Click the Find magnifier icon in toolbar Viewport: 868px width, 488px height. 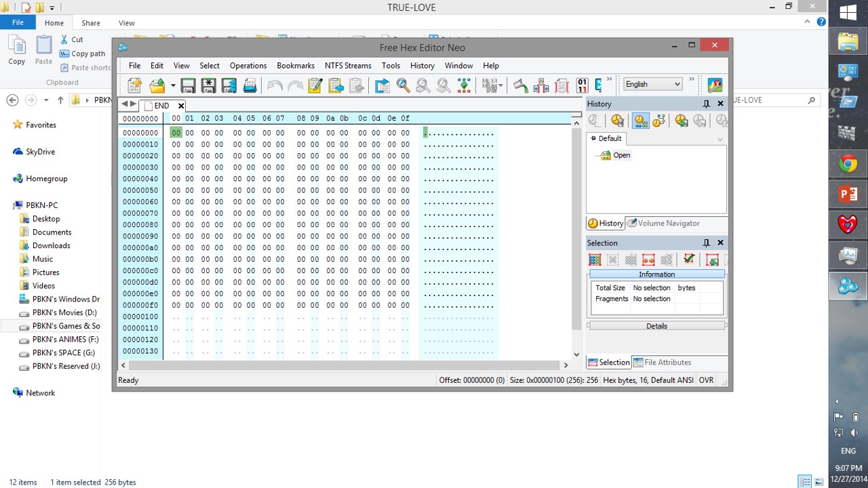pyautogui.click(x=403, y=85)
